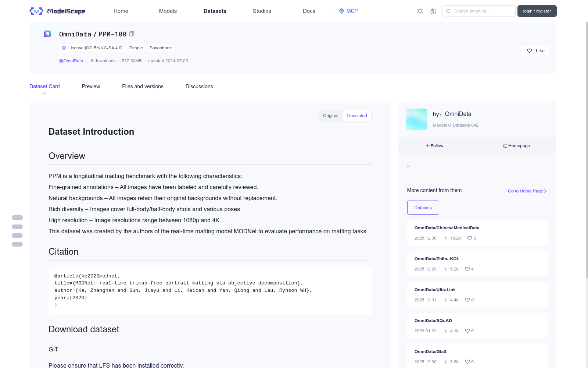The image size is (588, 368).
Task: Click the Zhihu-KOL likes heart icon
Action: [467, 269]
